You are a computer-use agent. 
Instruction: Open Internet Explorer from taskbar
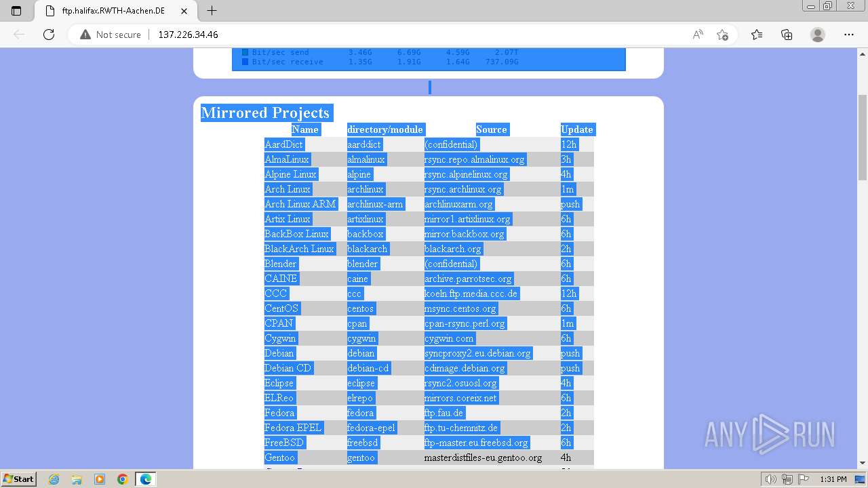point(54,479)
